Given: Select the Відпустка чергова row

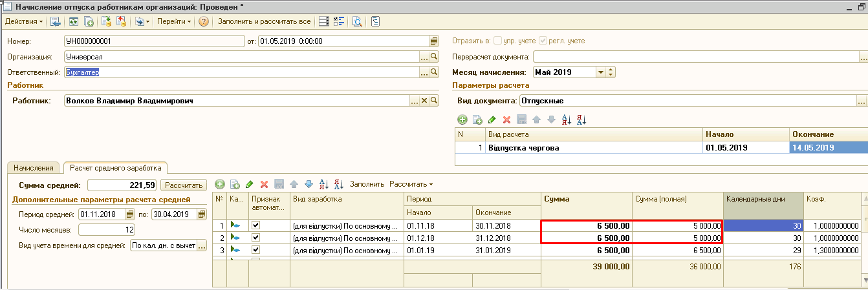Looking at the screenshot, I should coord(661,147).
